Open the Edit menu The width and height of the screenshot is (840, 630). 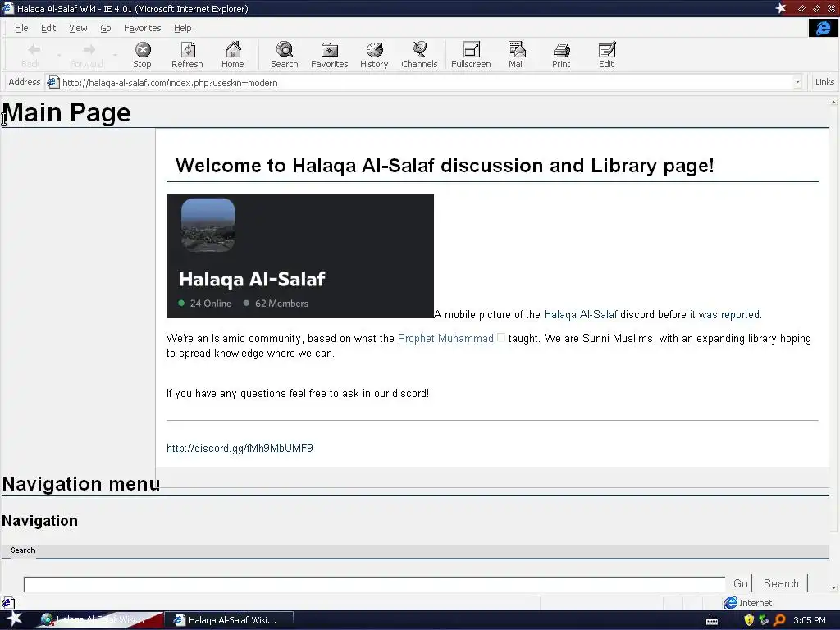(48, 28)
